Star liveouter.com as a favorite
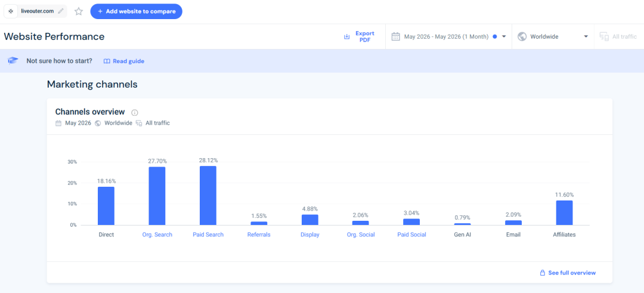 click(79, 11)
